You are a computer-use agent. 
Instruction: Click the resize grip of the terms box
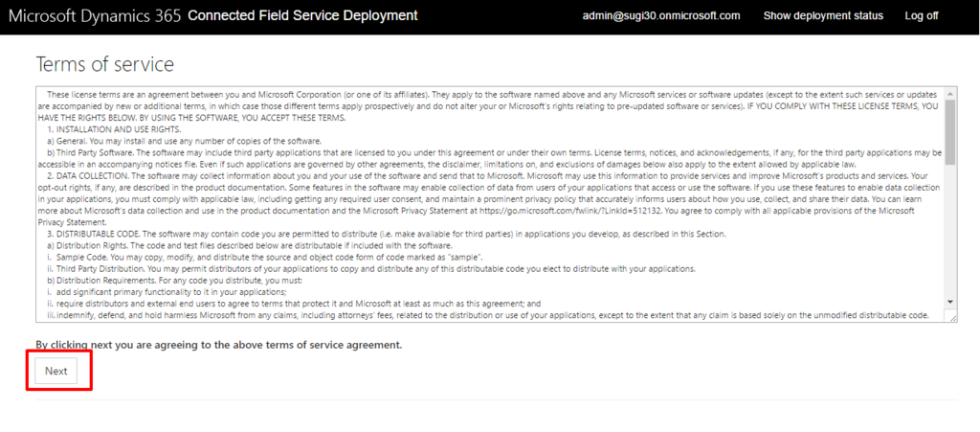point(952,317)
